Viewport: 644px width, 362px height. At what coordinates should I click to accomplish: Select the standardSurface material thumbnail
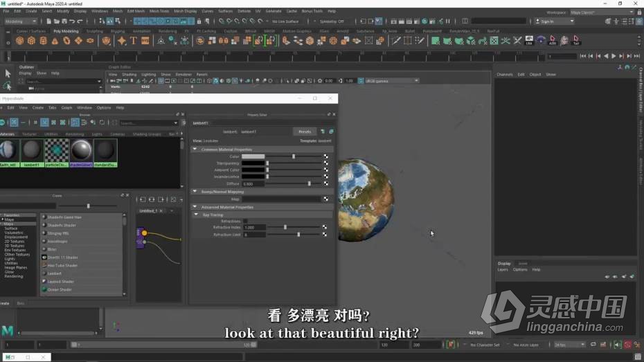(105, 153)
